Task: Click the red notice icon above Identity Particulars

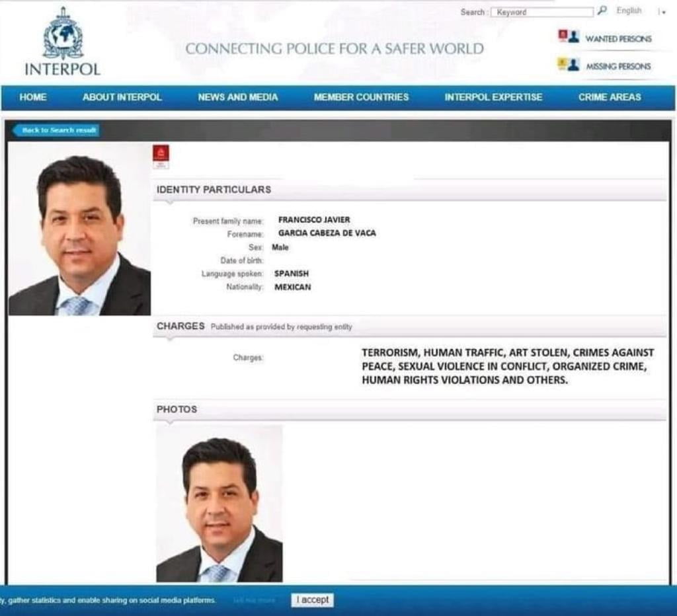Action: (161, 157)
